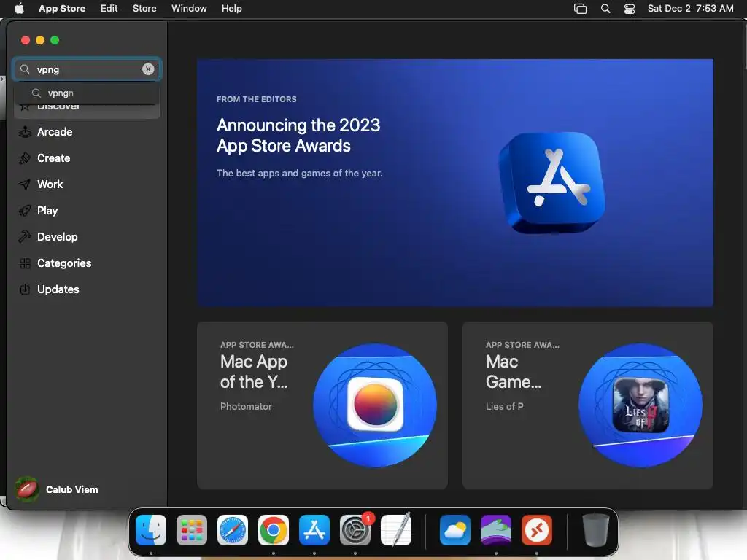Open System Settings from the Dock
Image resolution: width=747 pixels, height=560 pixels.
[355, 530]
